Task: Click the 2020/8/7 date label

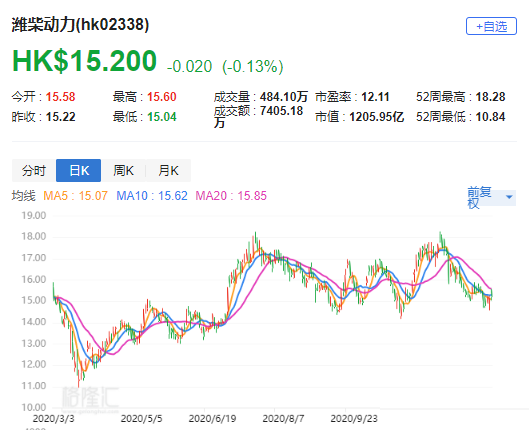Action: click(x=283, y=419)
